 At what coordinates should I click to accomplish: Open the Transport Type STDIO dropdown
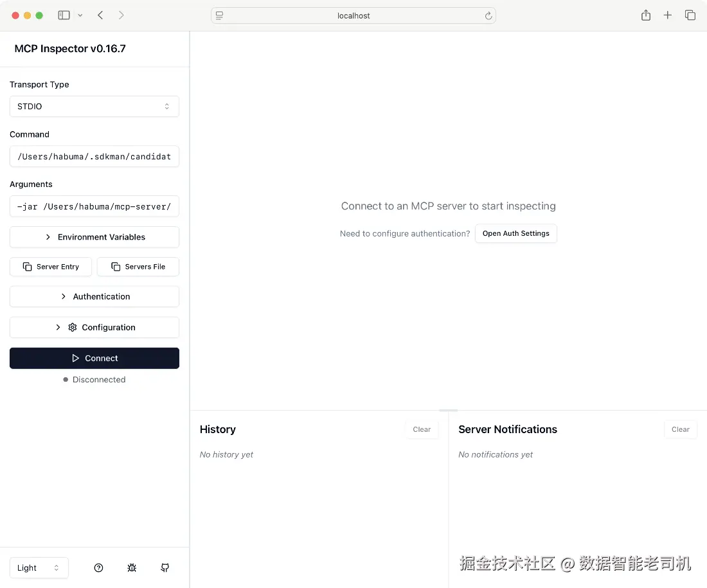94,107
